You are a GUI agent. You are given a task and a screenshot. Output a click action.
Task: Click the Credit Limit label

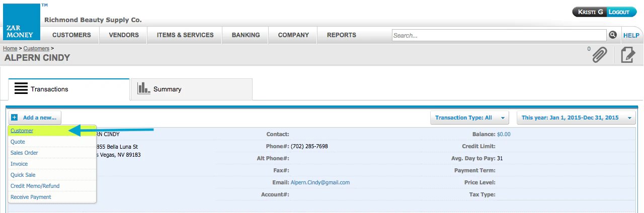click(x=478, y=146)
